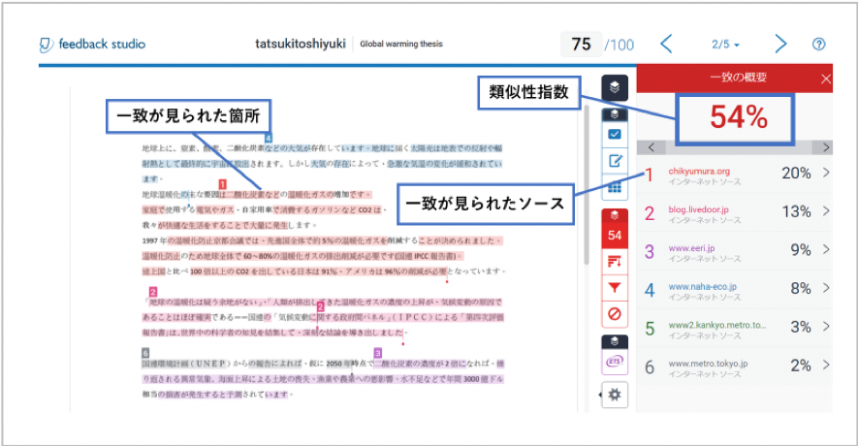The width and height of the screenshot is (858, 446).
Task: Expand chevron for the 3% source
Action: (826, 326)
